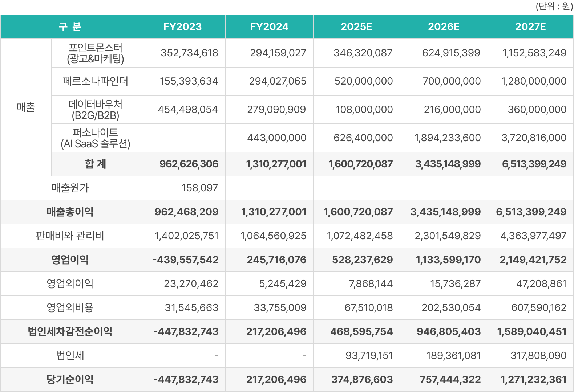Click the FY2023 column header
Screen dimensions: 574x392
tap(182, 27)
